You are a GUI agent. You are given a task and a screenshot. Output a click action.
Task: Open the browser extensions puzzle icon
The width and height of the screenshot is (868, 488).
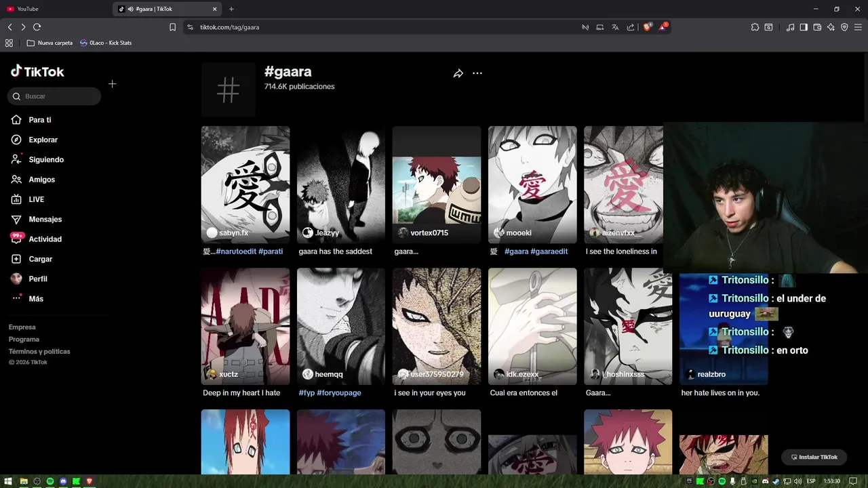pos(755,27)
